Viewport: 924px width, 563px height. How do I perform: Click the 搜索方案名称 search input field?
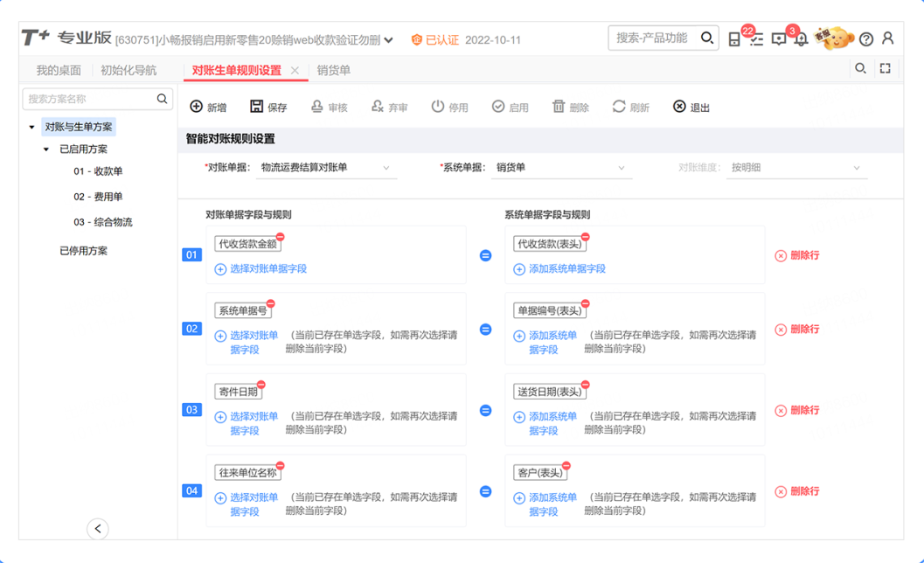click(89, 100)
